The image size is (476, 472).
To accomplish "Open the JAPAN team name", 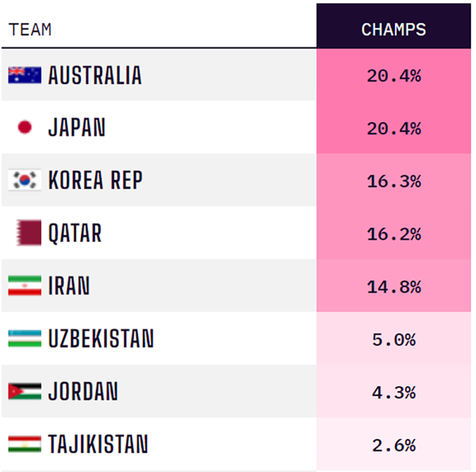I will [77, 127].
